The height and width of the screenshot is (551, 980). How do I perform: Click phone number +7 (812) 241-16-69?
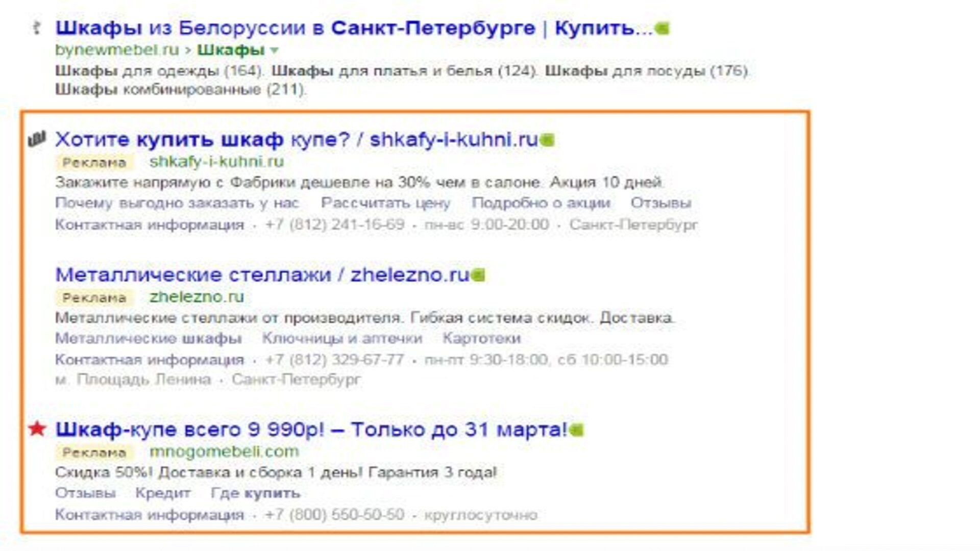[335, 224]
